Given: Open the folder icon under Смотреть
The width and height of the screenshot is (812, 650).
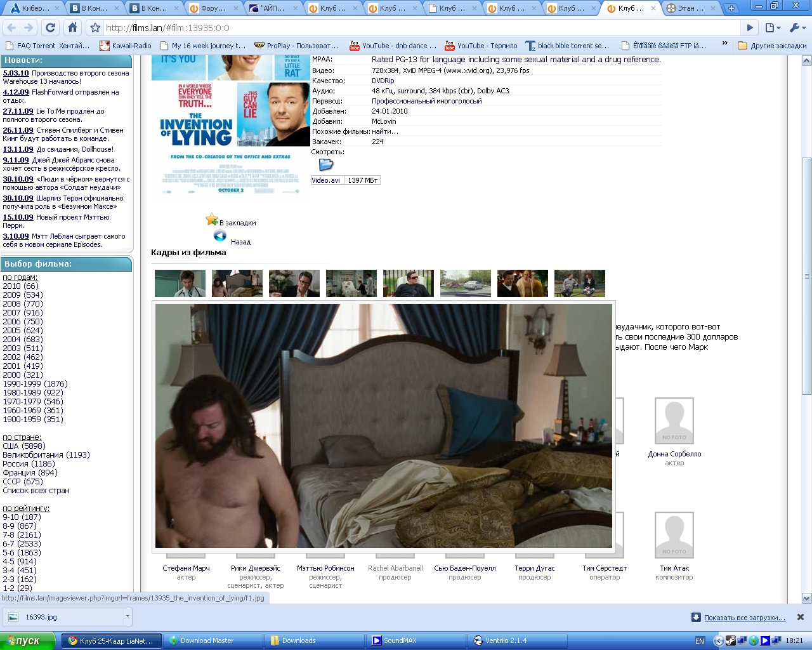Looking at the screenshot, I should point(325,164).
